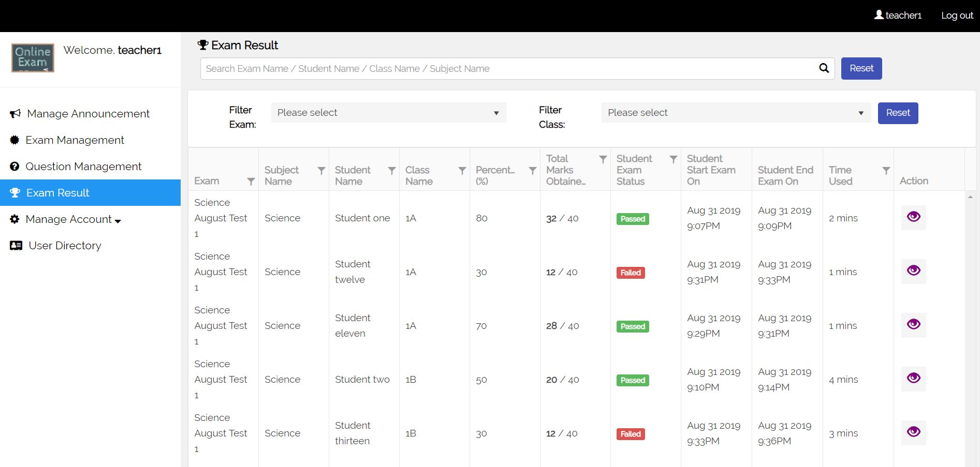Click Student Exam Status filter icon
Viewport: 980px width, 467px height.
pos(674,159)
